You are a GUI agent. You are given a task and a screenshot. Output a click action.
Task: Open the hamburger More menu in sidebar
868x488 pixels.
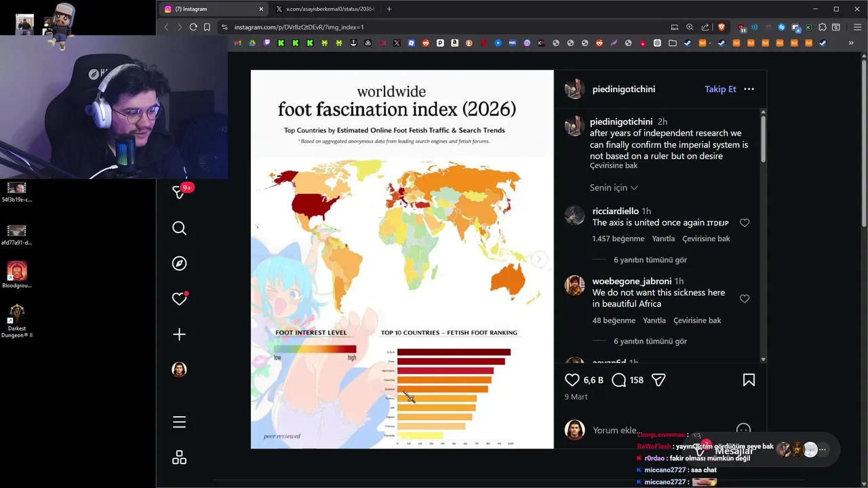[179, 422]
